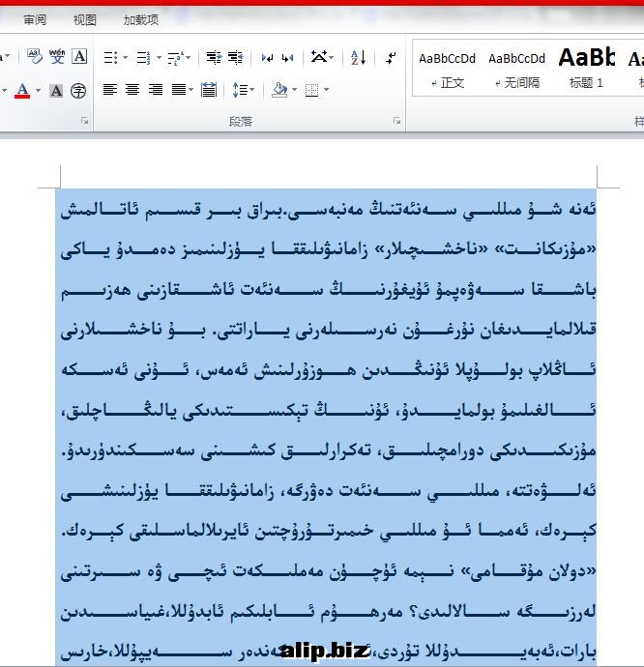Click the sort icon
This screenshot has width=644, height=667.
coord(358,58)
